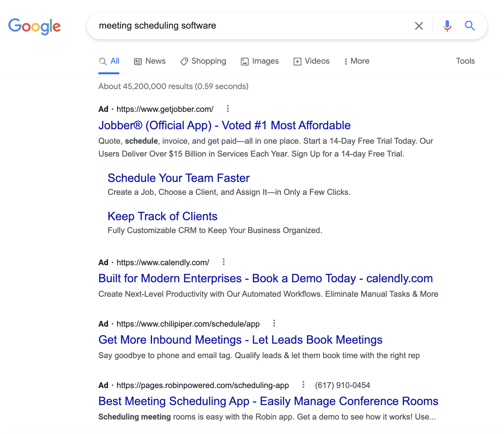The image size is (504, 434).
Task: Click the blue magnifying glass search button
Action: (x=470, y=26)
